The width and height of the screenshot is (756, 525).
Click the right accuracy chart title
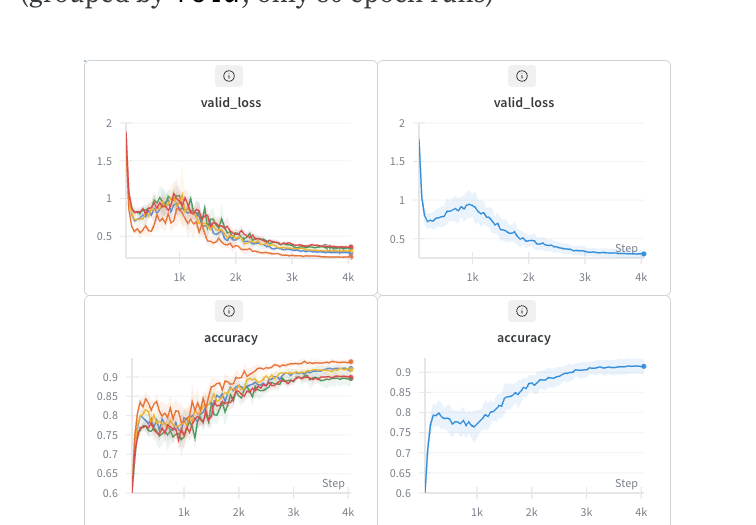[524, 338]
